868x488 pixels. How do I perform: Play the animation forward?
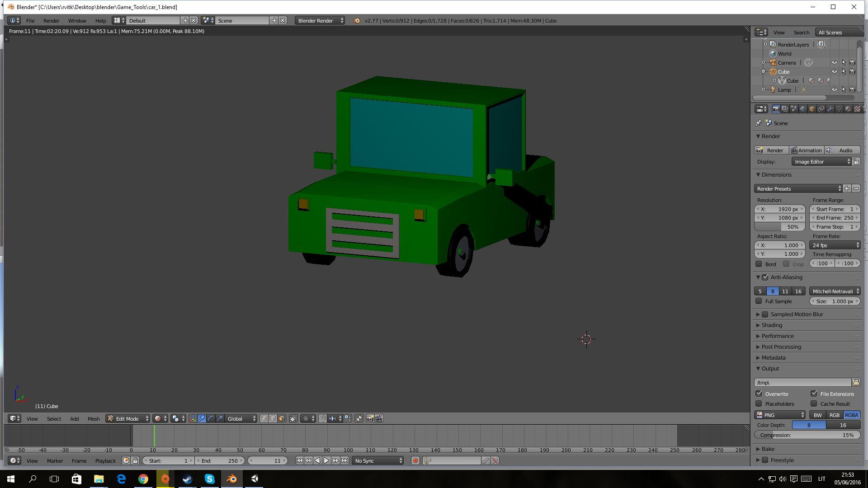click(x=326, y=460)
